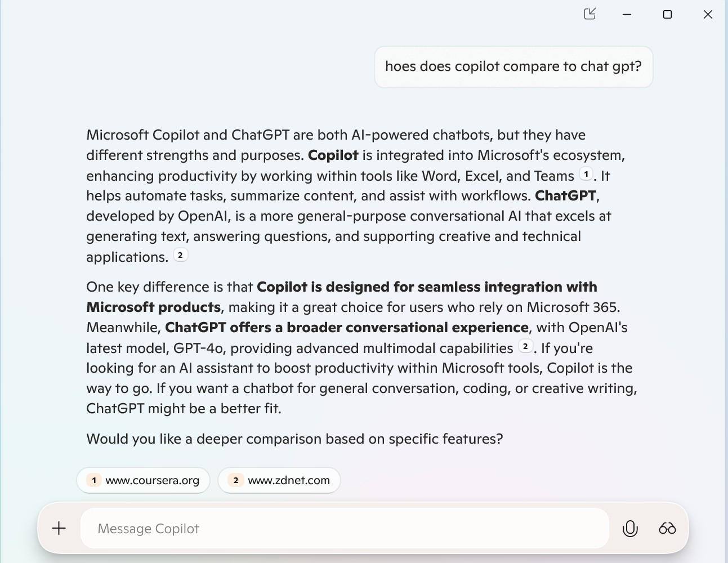
Task: Click the Message Copilot input field
Action: pos(345,528)
